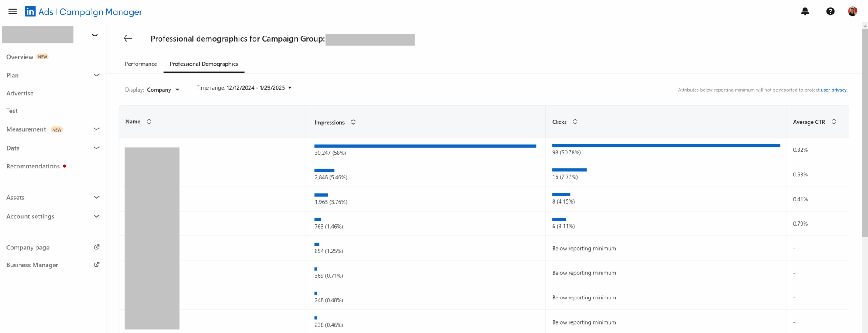Open Overview in the sidebar
Screen dimensions: 868x333
click(19, 57)
